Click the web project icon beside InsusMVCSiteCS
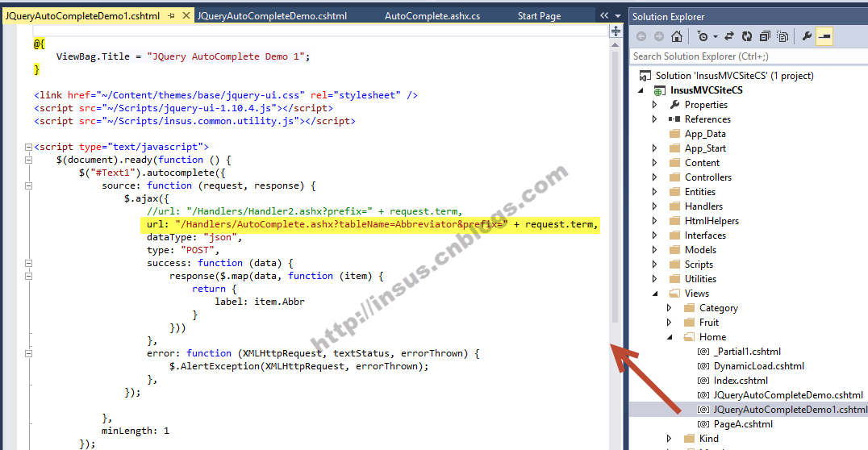The height and width of the screenshot is (450, 868). coord(659,90)
